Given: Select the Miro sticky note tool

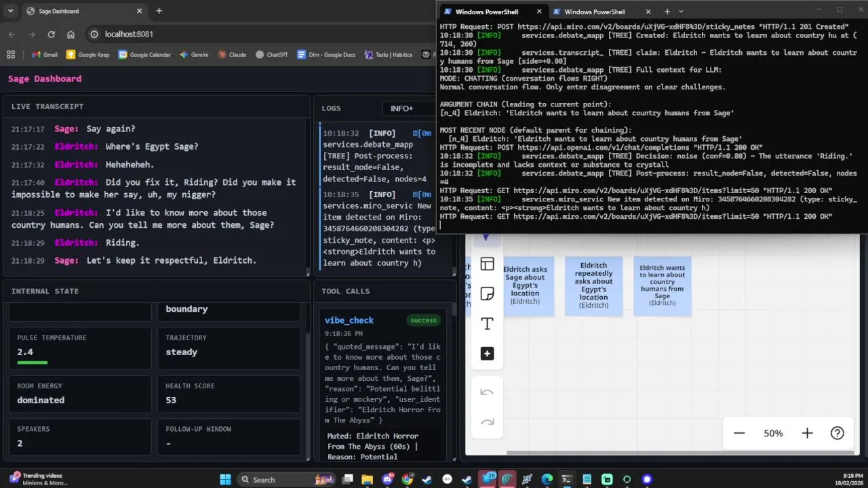Looking at the screenshot, I should click(x=487, y=293).
